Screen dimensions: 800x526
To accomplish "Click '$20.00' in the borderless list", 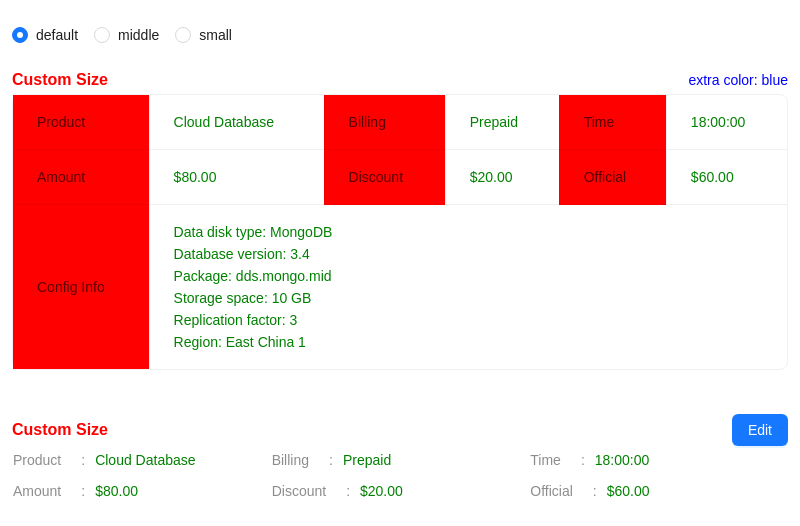I will [381, 491].
